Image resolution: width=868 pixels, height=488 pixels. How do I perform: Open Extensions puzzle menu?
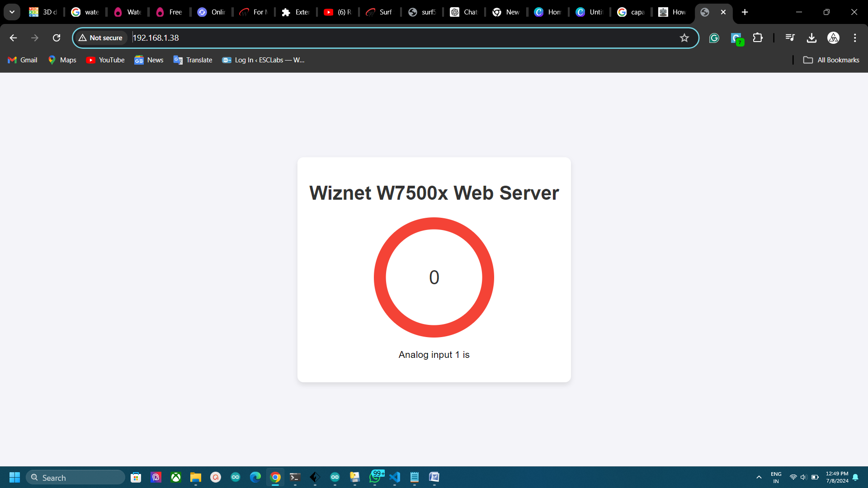[758, 38]
